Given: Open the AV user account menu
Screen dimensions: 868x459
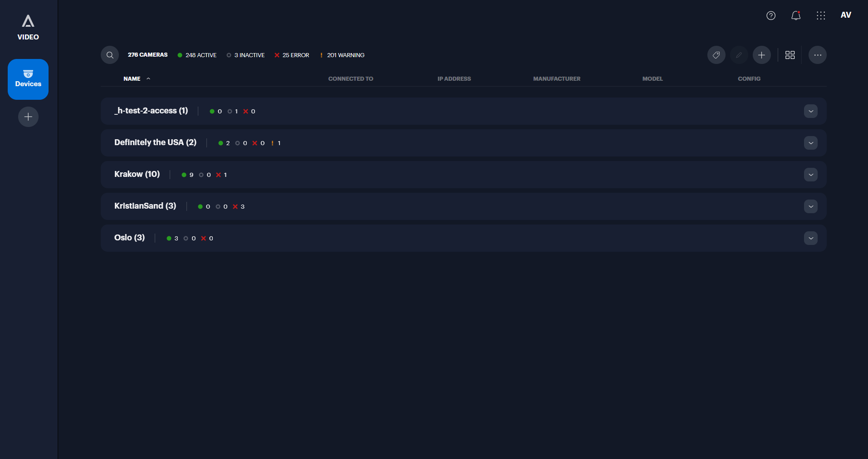Looking at the screenshot, I should click(x=846, y=15).
